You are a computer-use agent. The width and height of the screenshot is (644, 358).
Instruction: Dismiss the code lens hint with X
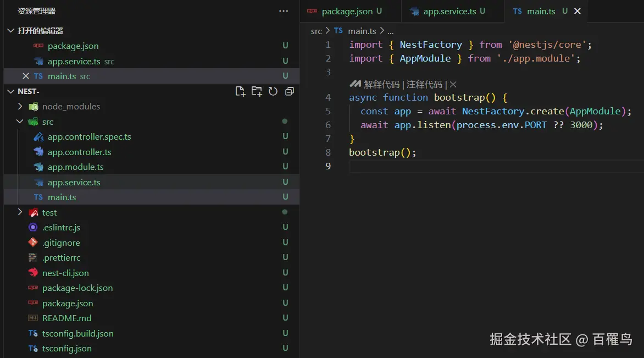point(453,84)
